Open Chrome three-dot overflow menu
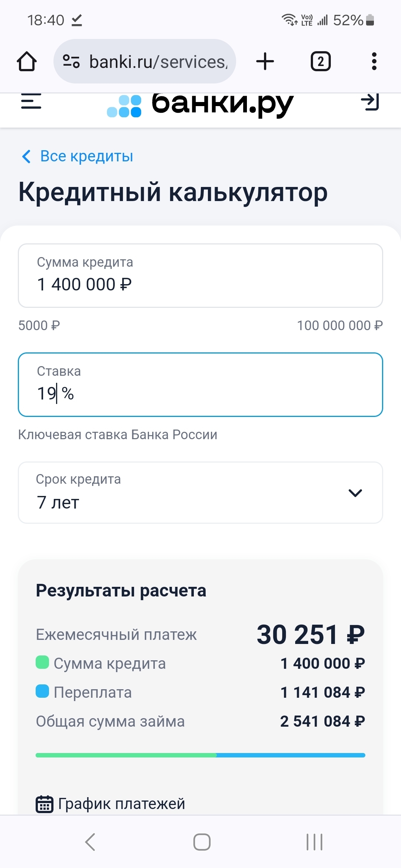 click(x=374, y=61)
